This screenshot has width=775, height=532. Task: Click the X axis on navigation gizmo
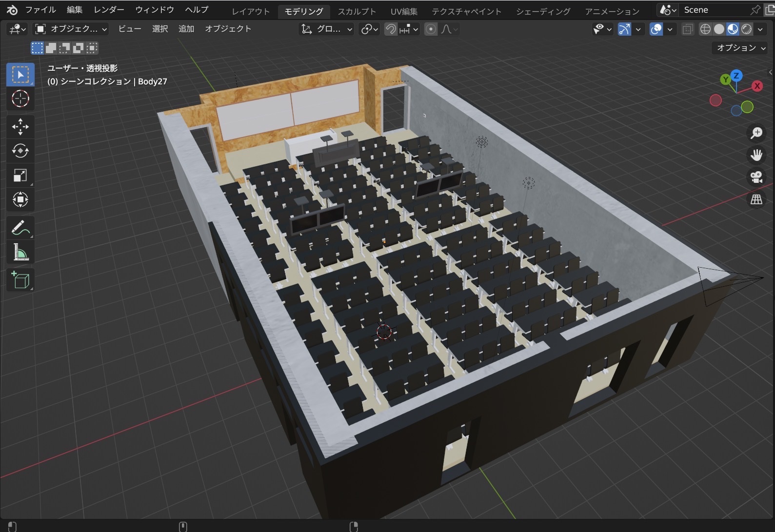[757, 86]
